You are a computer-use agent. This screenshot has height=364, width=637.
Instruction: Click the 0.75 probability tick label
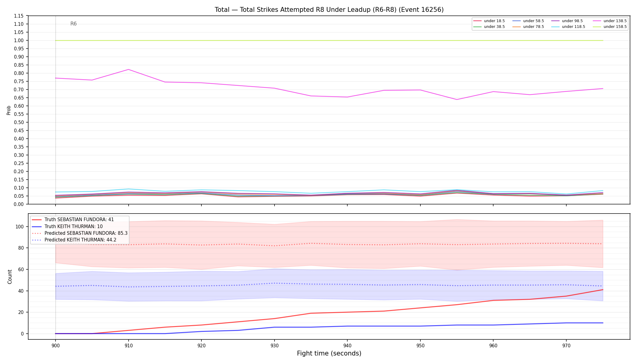(19, 81)
